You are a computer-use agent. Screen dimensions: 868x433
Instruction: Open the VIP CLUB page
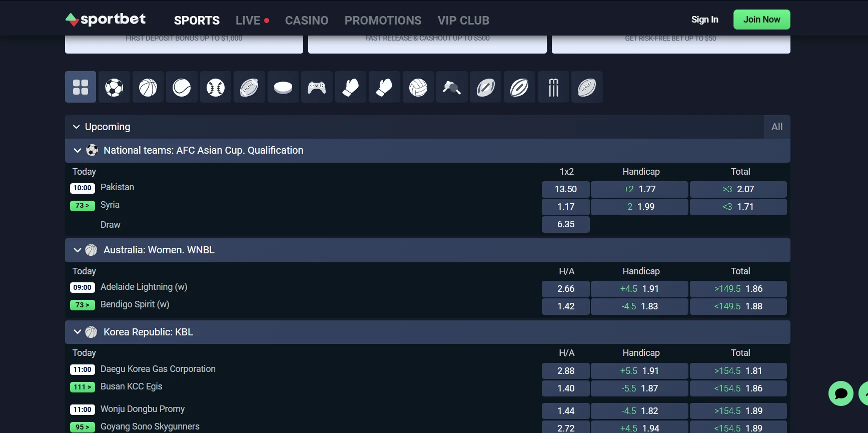[464, 21]
